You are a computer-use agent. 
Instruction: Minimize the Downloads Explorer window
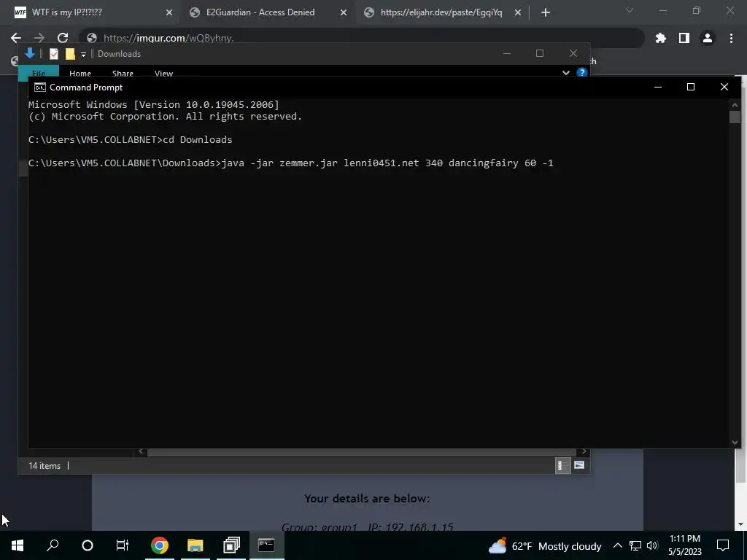pos(507,53)
